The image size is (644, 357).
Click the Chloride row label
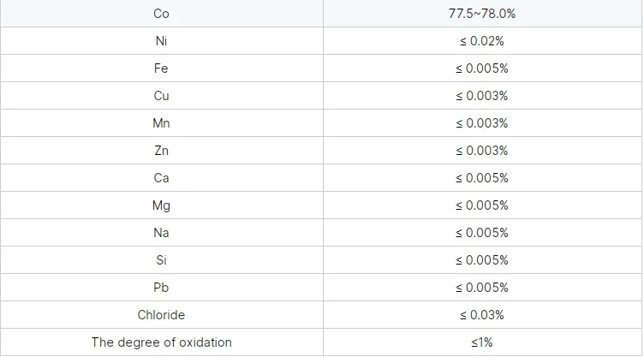pos(161,315)
